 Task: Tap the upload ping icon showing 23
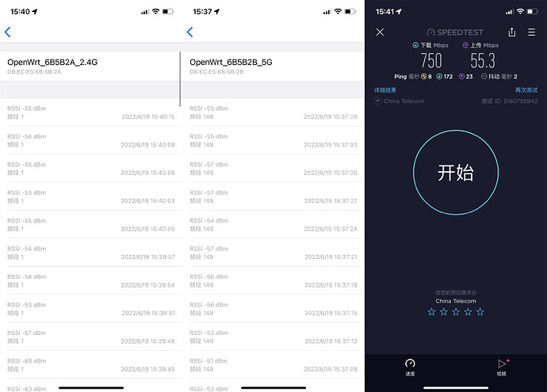(461, 76)
